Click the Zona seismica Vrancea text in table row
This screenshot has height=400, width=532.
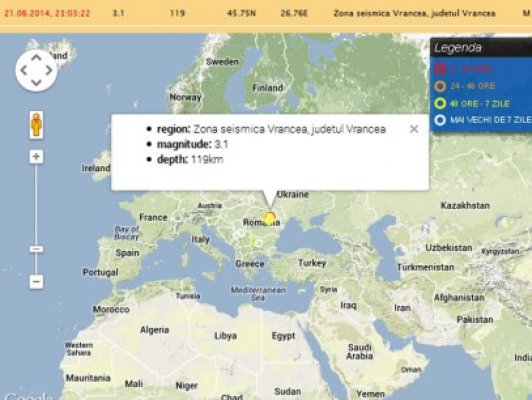(414, 13)
